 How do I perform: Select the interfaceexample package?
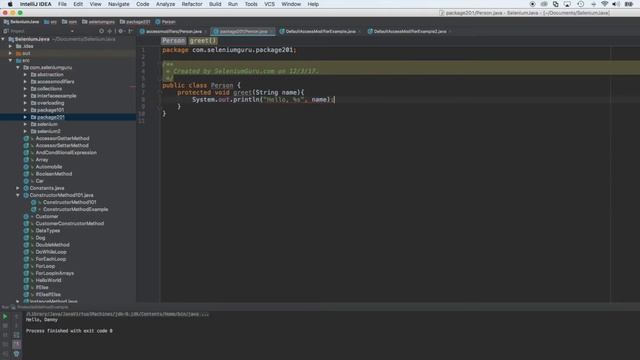(x=56, y=96)
